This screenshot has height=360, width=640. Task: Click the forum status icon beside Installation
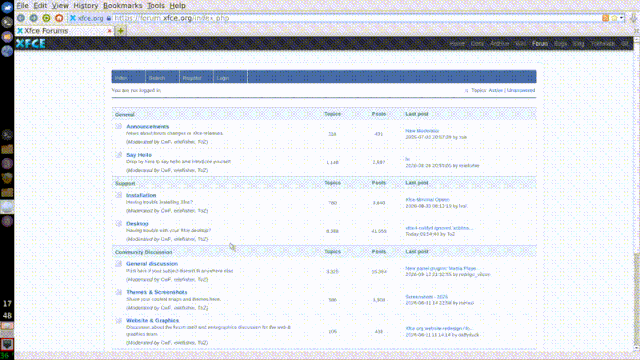118,195
